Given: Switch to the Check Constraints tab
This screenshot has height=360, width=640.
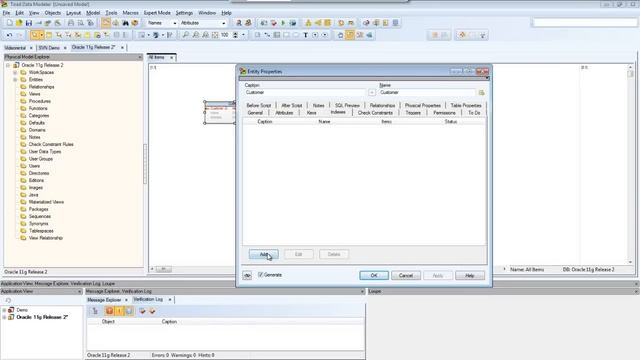Looking at the screenshot, I should click(x=376, y=113).
